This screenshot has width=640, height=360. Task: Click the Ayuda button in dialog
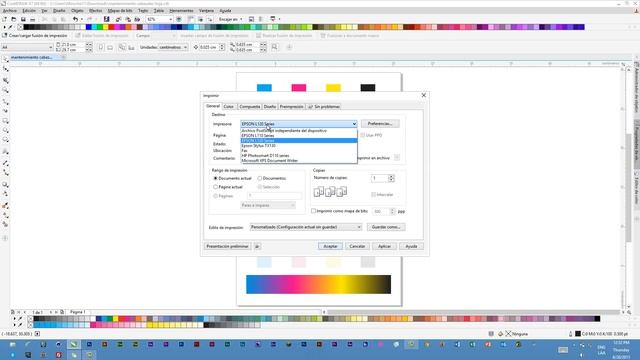click(411, 247)
